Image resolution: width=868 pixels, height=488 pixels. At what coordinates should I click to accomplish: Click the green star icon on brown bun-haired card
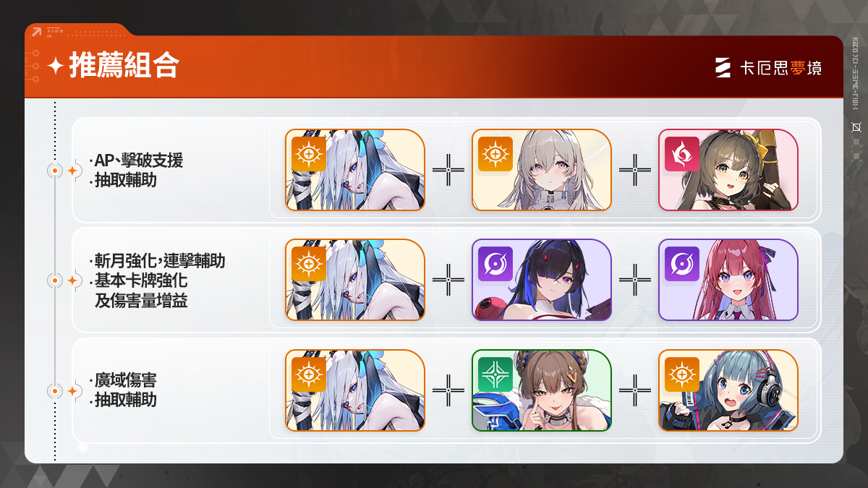point(495,374)
